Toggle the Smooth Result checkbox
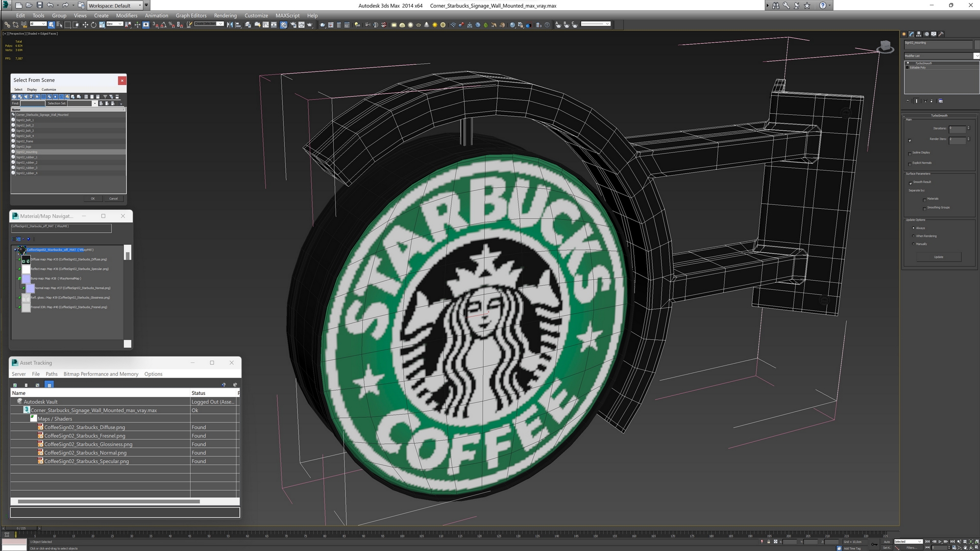The image size is (980, 551). click(910, 183)
